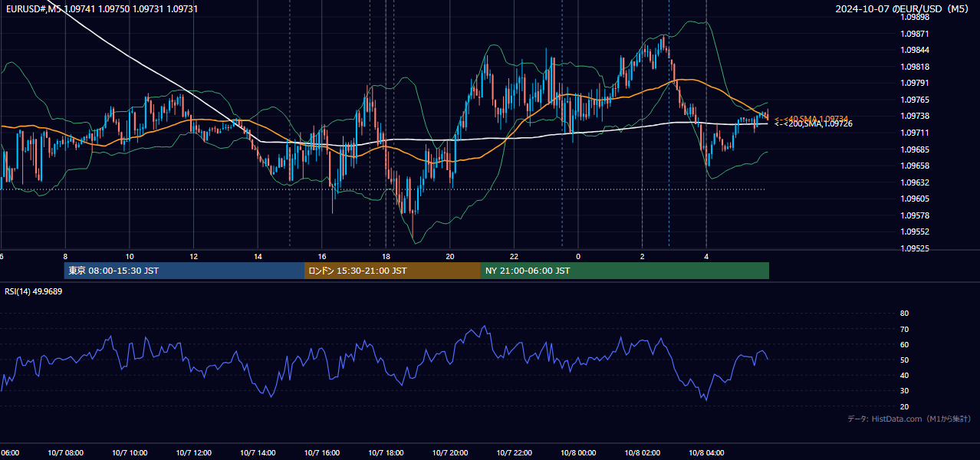Click bottom time label 10/7 16:00
This screenshot has height=460, width=980.
tap(321, 453)
